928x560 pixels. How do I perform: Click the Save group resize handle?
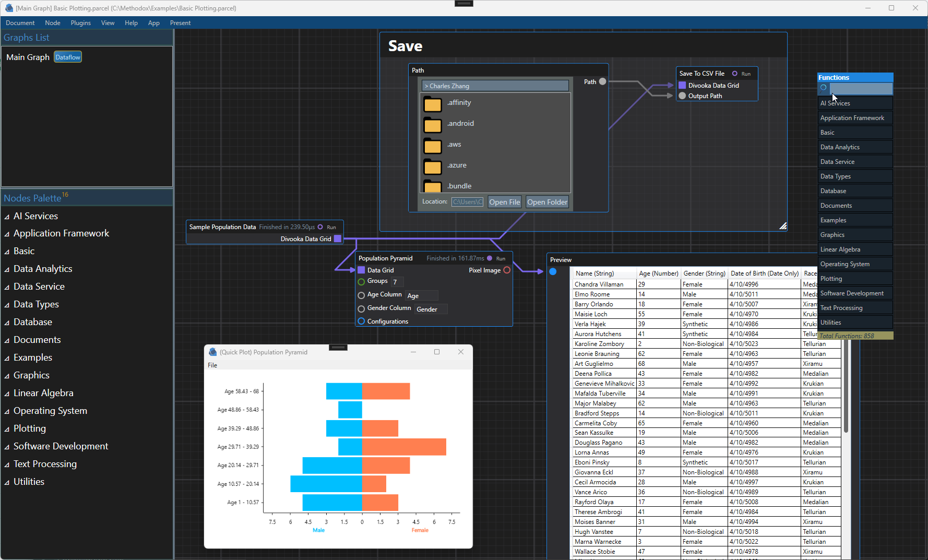(x=783, y=226)
